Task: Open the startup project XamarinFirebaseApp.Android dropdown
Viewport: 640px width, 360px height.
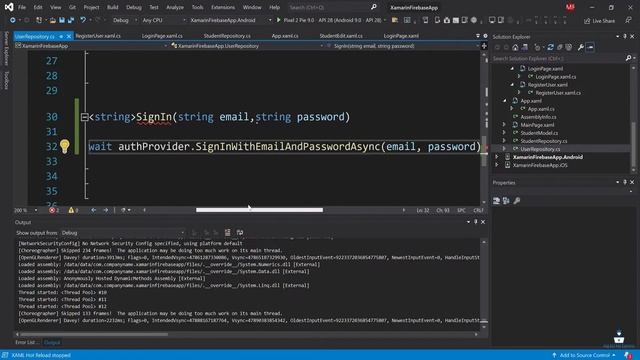Action: point(230,20)
